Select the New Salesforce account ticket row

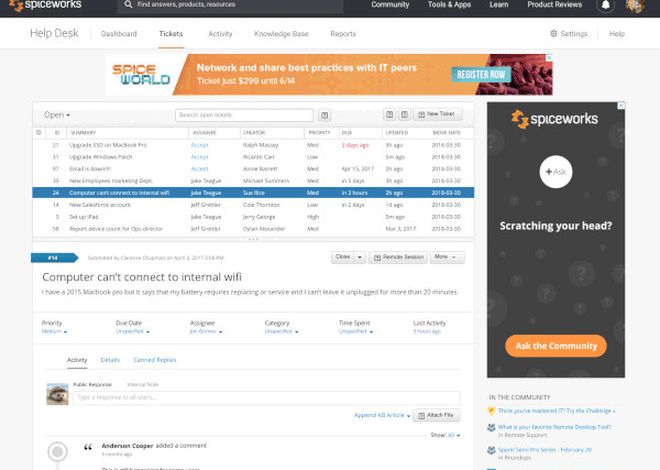(253, 205)
